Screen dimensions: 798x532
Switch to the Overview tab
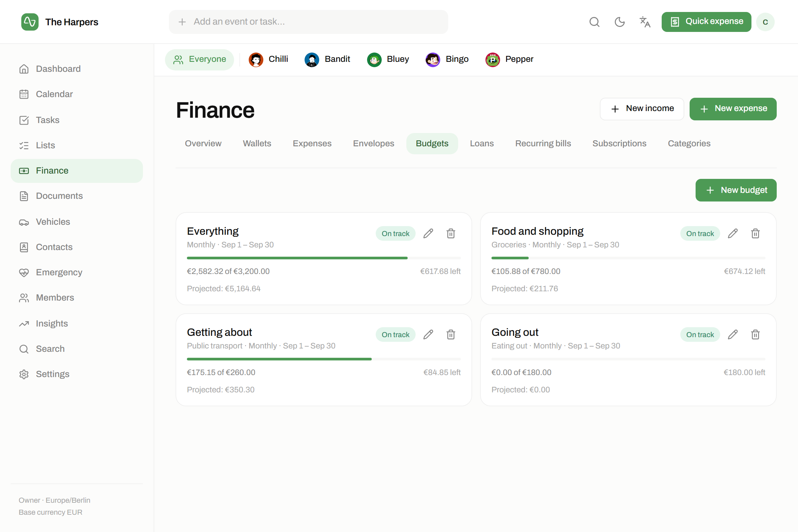[x=203, y=144]
